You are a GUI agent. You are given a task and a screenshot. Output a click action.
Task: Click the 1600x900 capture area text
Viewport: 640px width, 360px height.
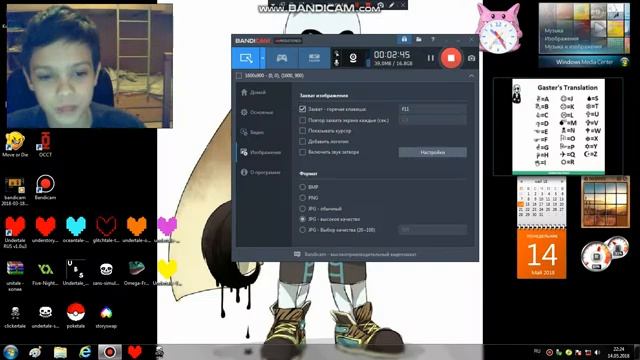tap(274, 76)
